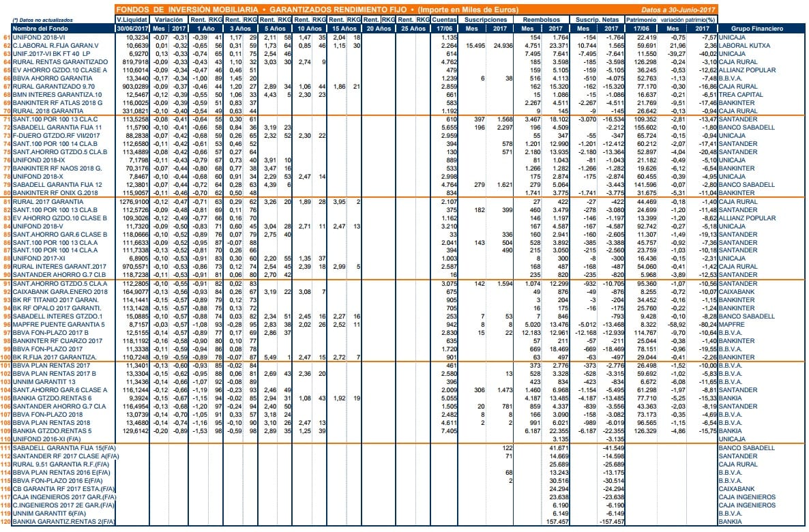Image resolution: width=809 pixels, height=532 pixels.
Task: Click fund 'UNIFOND 2017-XI'
Action: coord(39,258)
